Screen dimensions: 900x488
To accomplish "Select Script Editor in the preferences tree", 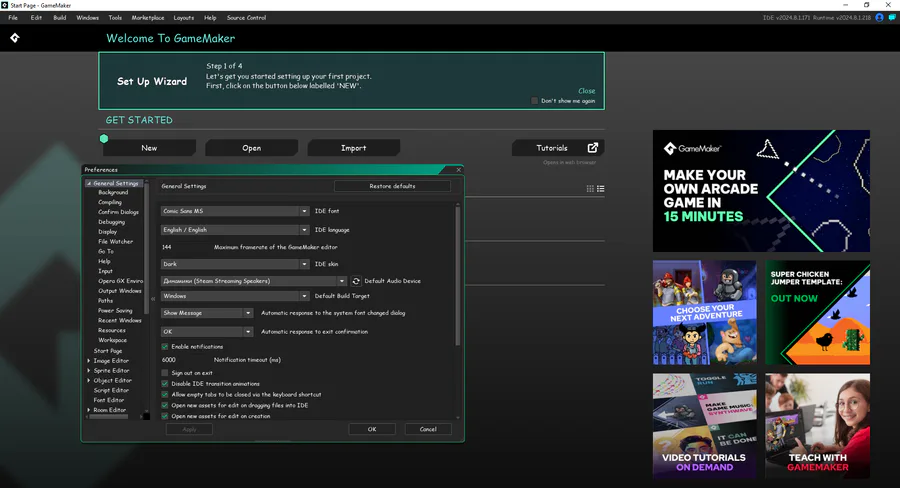I will (x=111, y=390).
